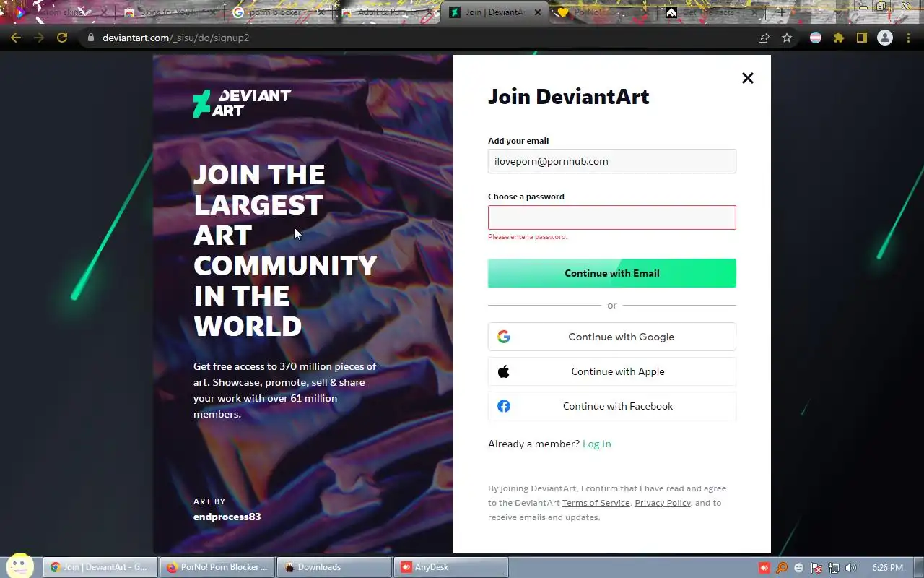Close the Join DeviantArt signup dialog
The image size is (924, 578).
click(748, 78)
